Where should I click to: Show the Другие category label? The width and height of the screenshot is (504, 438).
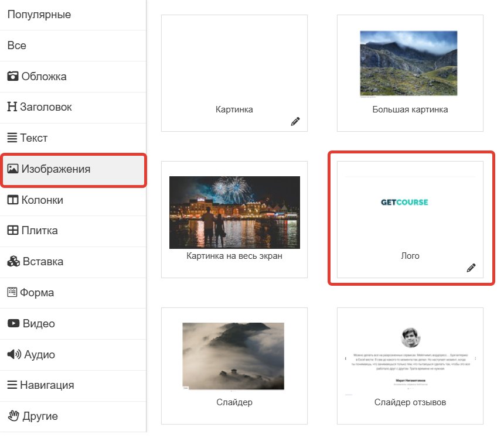[x=40, y=416]
